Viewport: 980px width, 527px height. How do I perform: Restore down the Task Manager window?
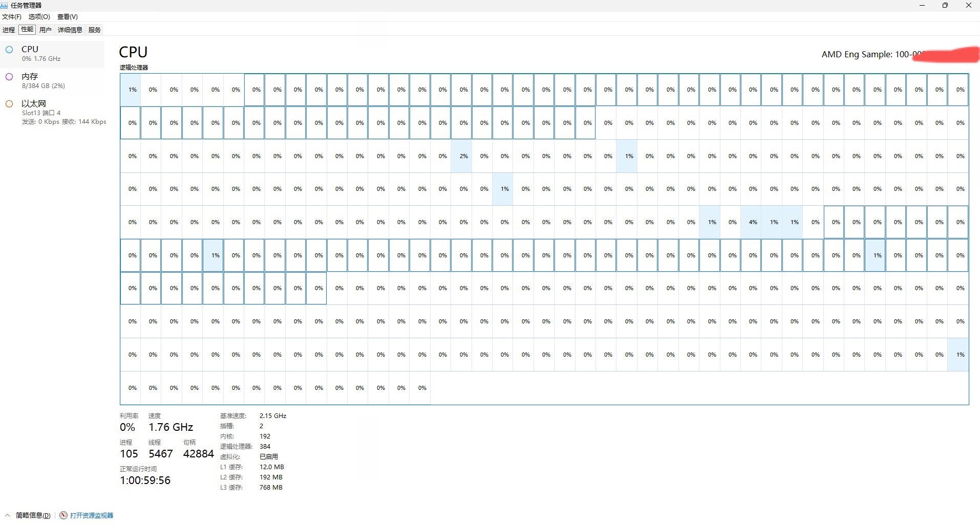pos(945,5)
